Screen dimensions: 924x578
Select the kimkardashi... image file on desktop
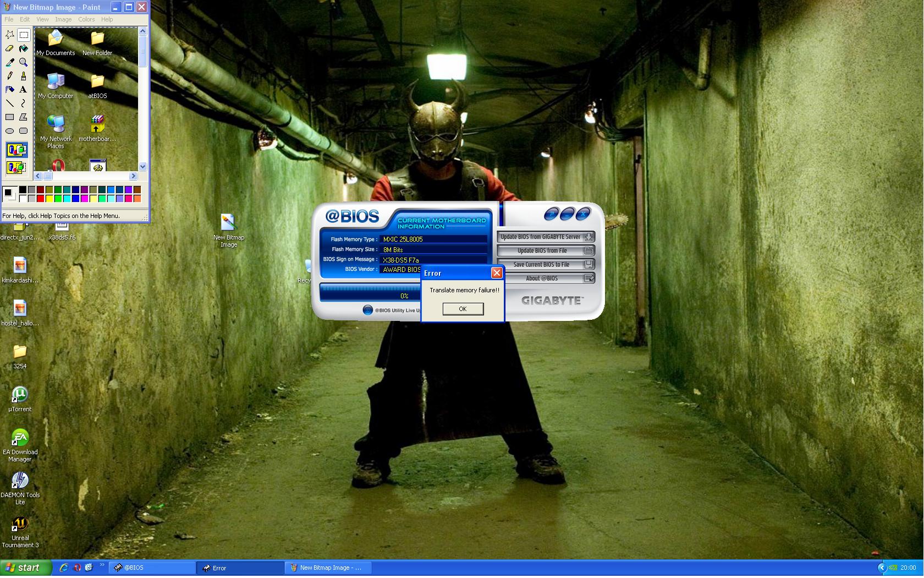(20, 270)
